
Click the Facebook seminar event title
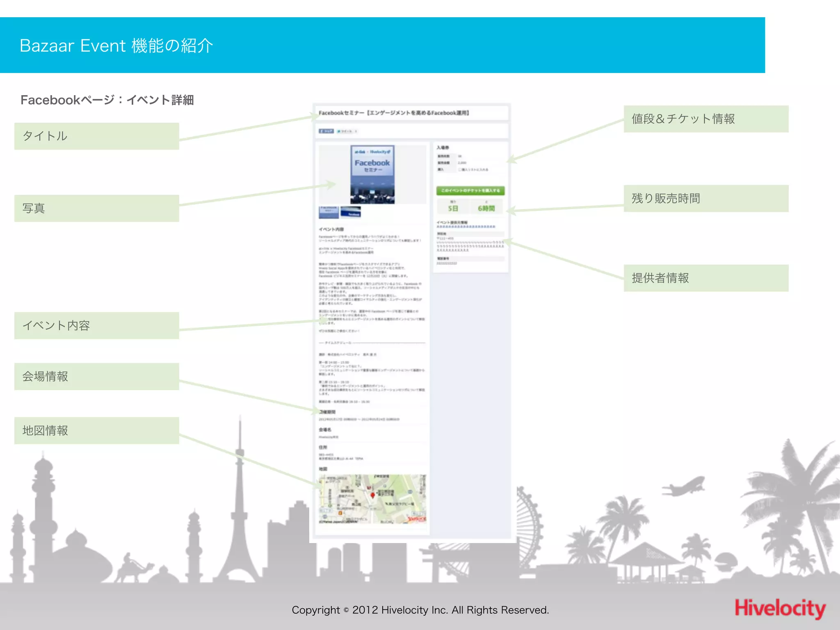pyautogui.click(x=394, y=113)
